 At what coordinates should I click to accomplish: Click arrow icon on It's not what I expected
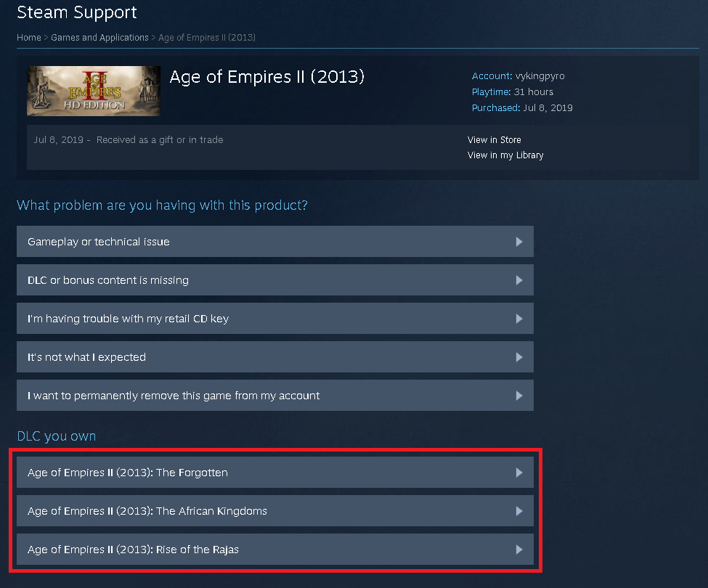[x=519, y=357]
